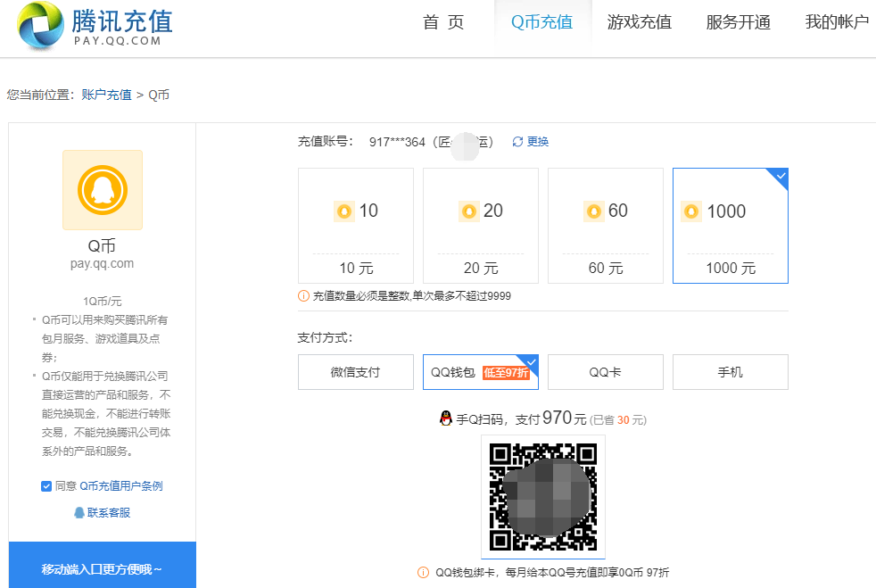The width and height of the screenshot is (876, 588).
Task: Click the coin icon beside 1000
Action: tap(691, 211)
